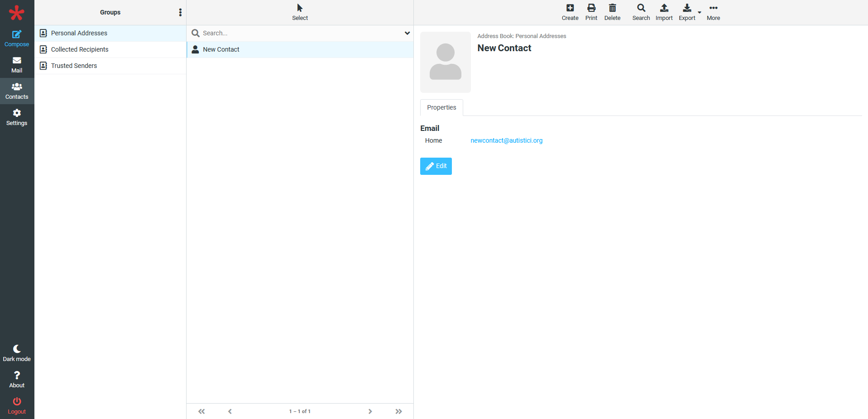Click the Export contacts icon

[x=686, y=8]
